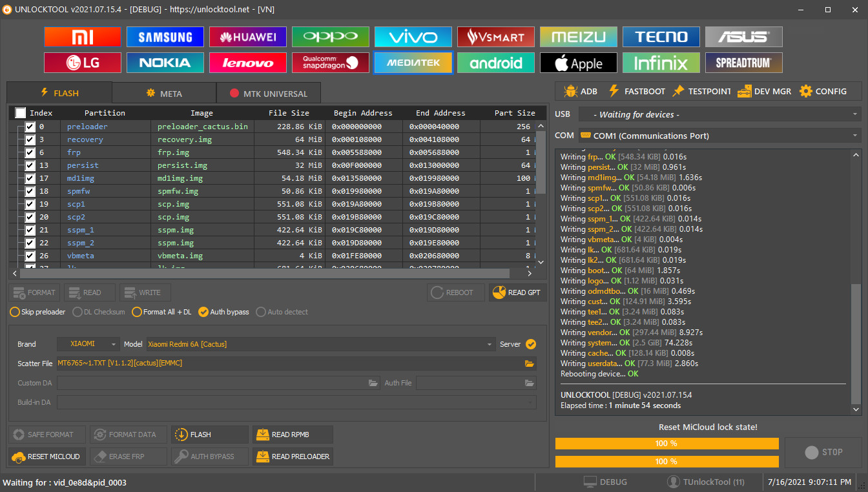Choose the Samsung brand tile
The image size is (868, 492).
(x=165, y=37)
